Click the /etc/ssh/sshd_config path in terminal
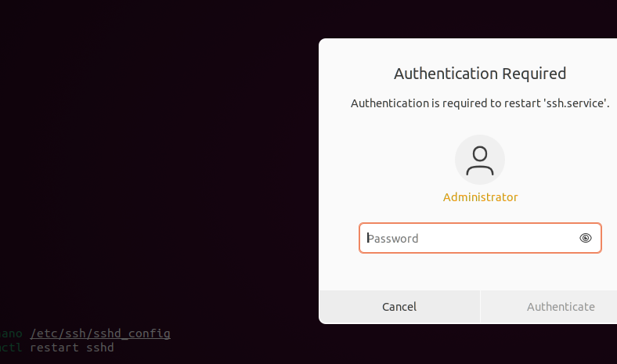Image resolution: width=617 pixels, height=364 pixels. [99, 333]
